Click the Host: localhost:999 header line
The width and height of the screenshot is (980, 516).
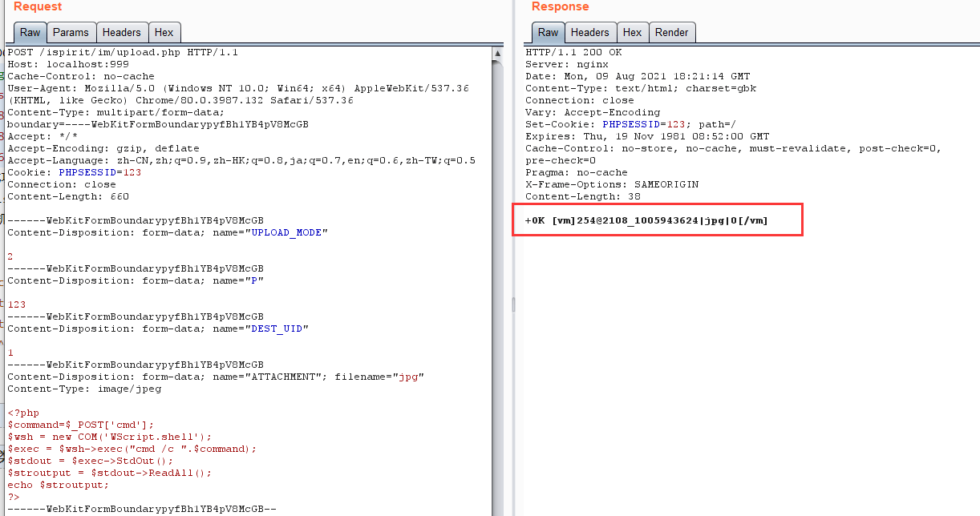pos(68,64)
